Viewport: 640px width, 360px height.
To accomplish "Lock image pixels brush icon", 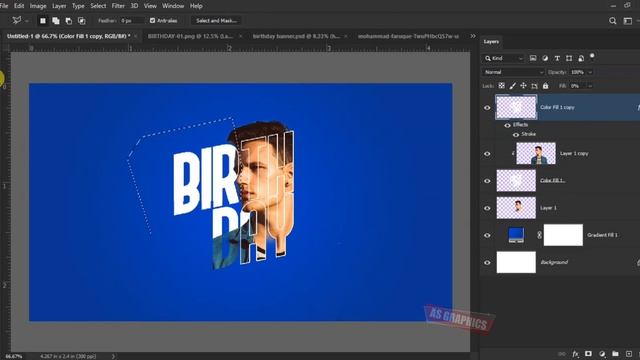I will click(x=513, y=86).
